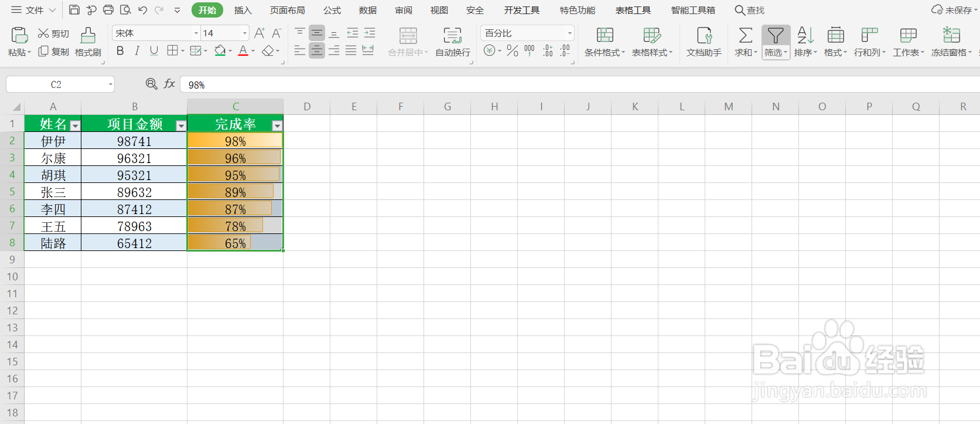Image resolution: width=980 pixels, height=424 pixels.
Task: Click the eraser clear-format icon
Action: click(268, 51)
